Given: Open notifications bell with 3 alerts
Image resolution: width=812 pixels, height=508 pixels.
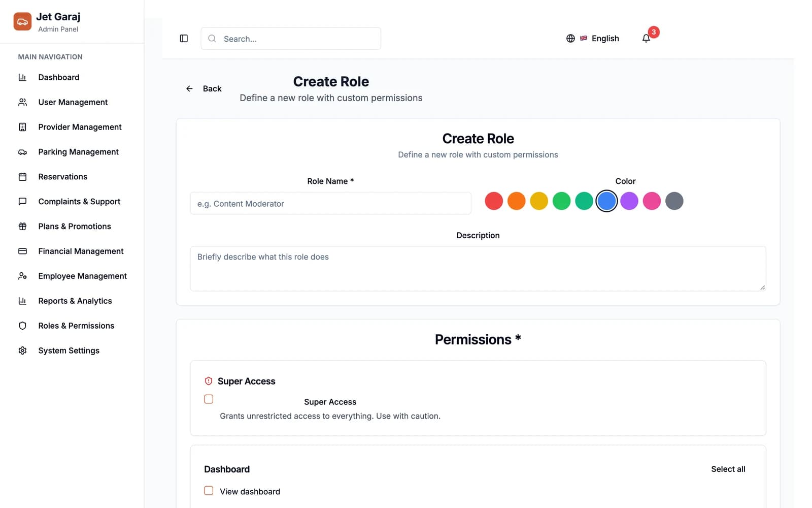Looking at the screenshot, I should coord(646,39).
